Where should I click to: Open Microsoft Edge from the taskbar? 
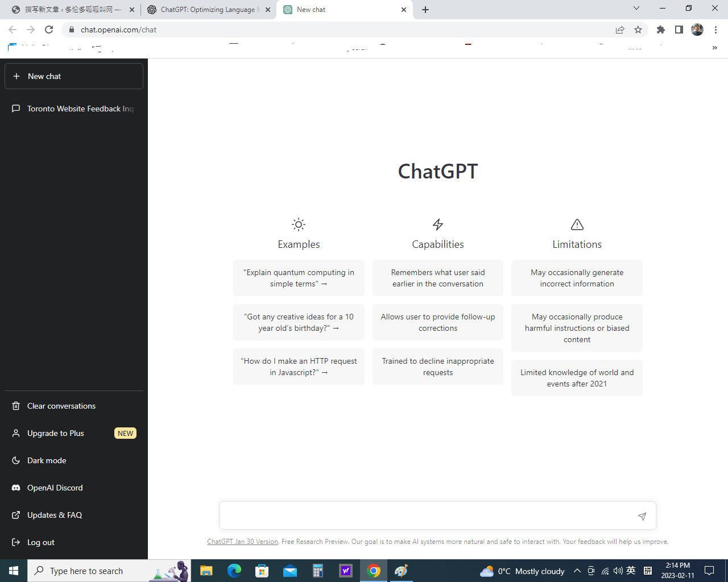point(234,571)
